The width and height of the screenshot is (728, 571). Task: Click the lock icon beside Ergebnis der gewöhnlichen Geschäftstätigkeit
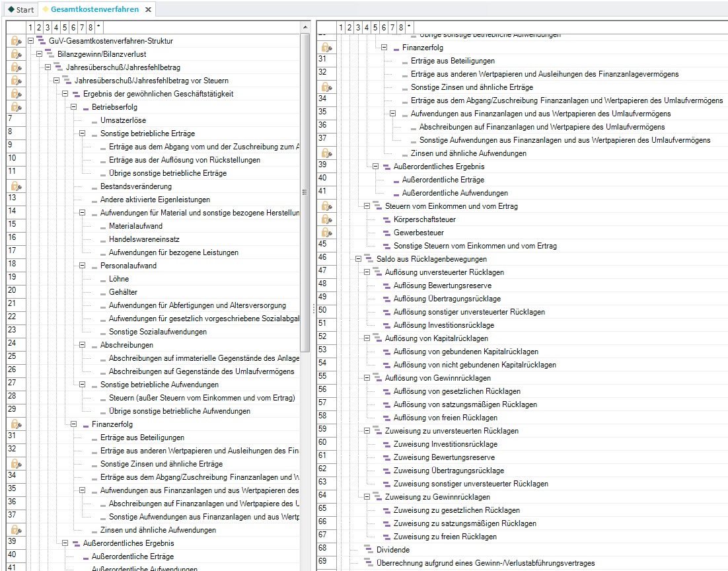[x=17, y=94]
